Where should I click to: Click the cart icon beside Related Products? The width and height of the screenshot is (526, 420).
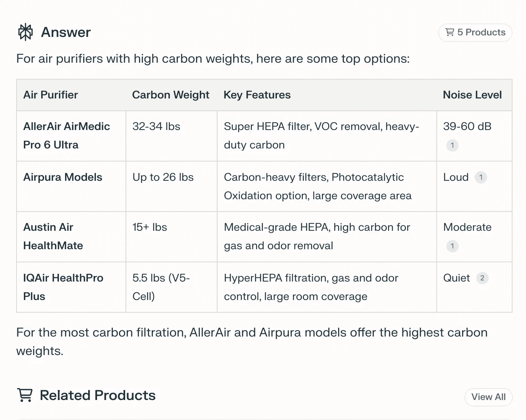click(x=25, y=395)
